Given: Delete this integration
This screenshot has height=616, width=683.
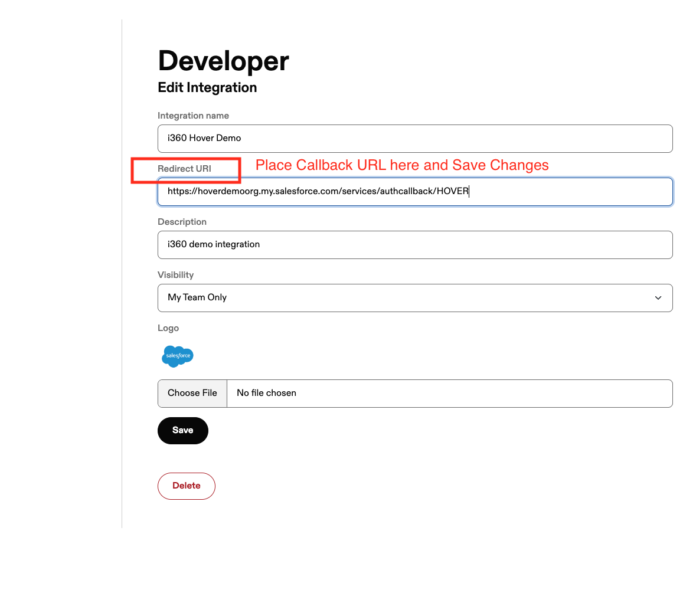Looking at the screenshot, I should click(x=187, y=486).
